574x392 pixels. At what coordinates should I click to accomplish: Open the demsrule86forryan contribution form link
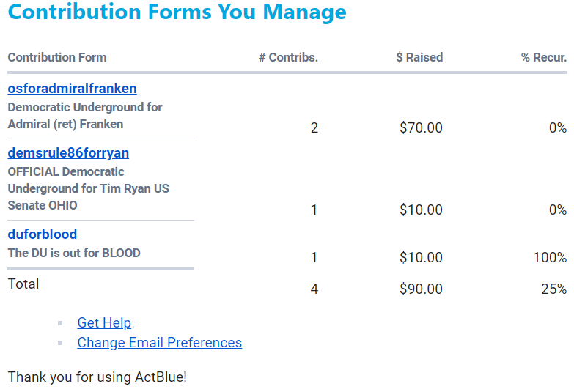68,153
